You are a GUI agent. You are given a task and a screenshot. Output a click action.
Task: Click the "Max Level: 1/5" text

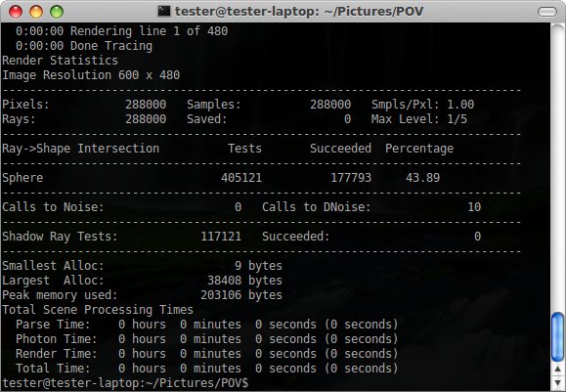(419, 119)
